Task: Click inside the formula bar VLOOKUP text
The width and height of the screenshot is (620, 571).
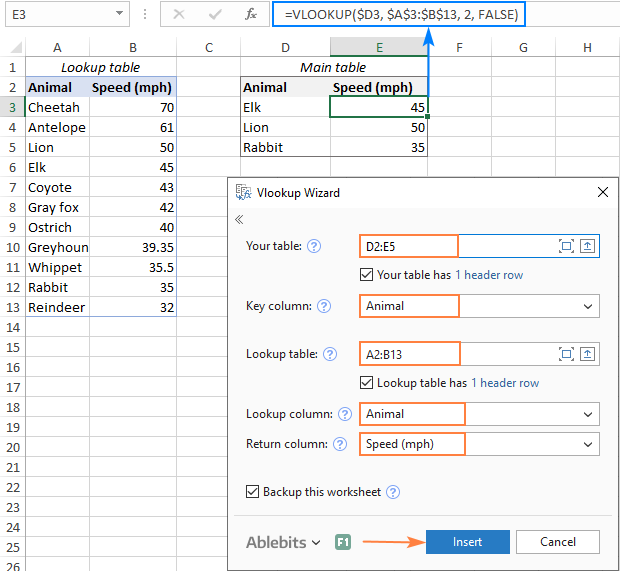Action: (x=401, y=15)
